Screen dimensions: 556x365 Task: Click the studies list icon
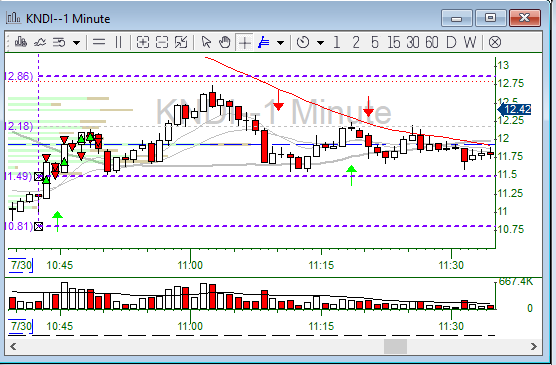point(59,43)
